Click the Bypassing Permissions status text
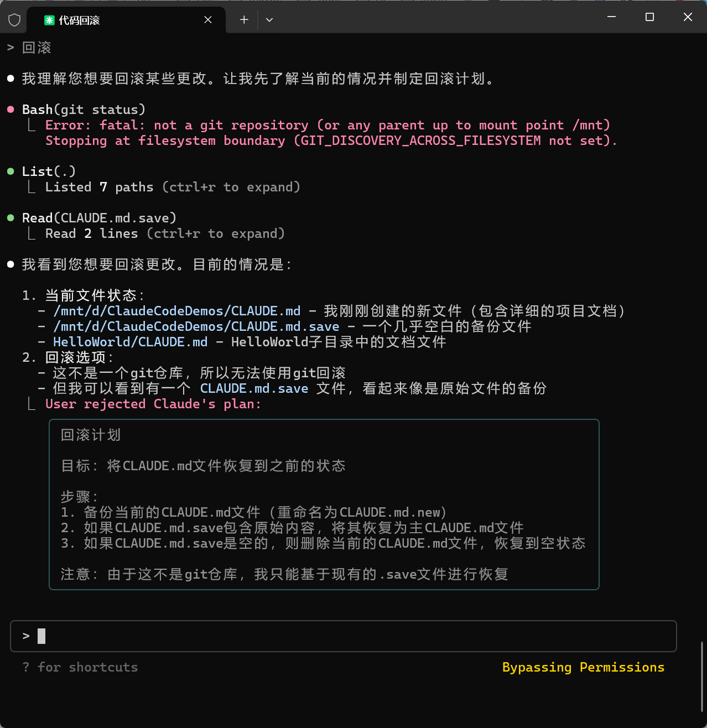Image resolution: width=707 pixels, height=728 pixels. click(583, 667)
